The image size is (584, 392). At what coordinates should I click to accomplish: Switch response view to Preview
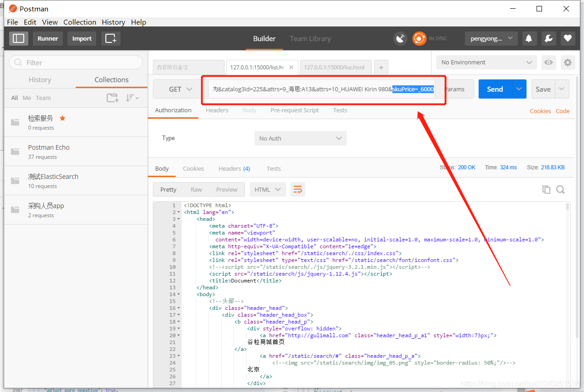coord(227,189)
